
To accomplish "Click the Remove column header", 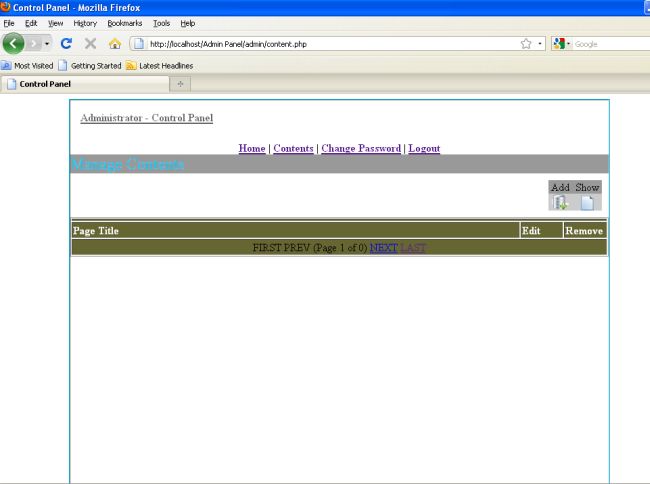I will click(x=584, y=231).
